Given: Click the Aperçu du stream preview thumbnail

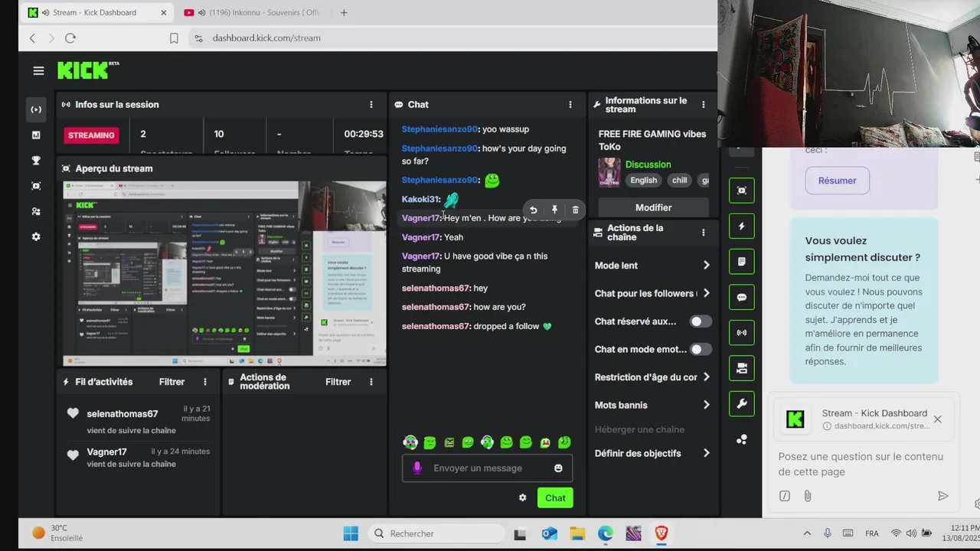Looking at the screenshot, I should (x=224, y=273).
